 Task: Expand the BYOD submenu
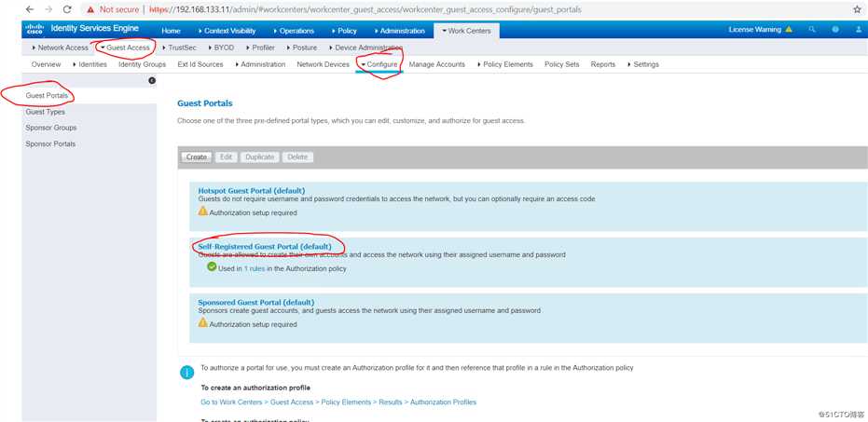[221, 48]
